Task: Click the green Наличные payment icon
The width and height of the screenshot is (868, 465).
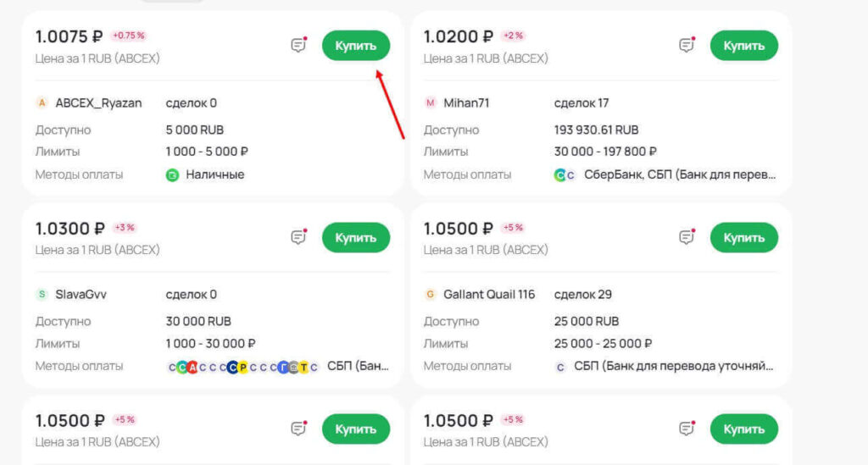Action: [x=172, y=175]
